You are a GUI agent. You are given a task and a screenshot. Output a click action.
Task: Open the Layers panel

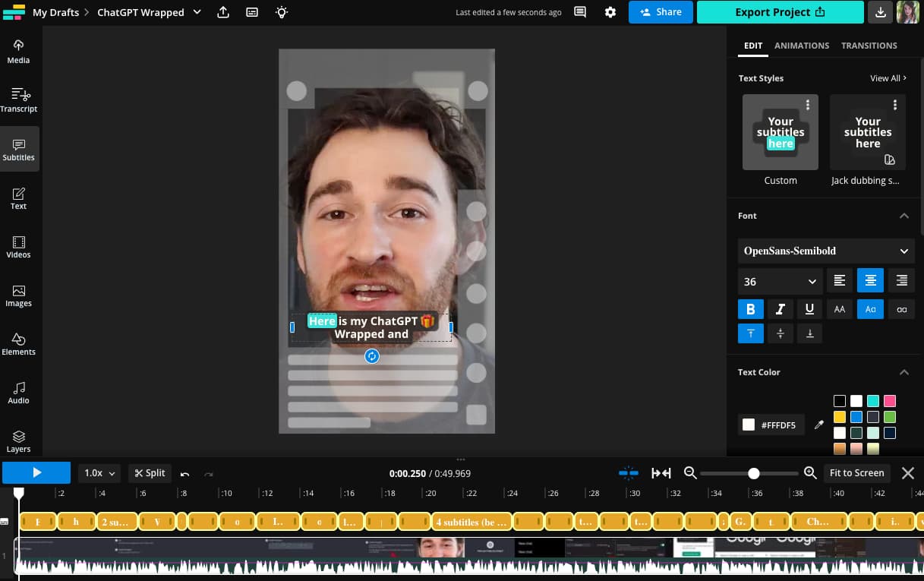(x=19, y=440)
